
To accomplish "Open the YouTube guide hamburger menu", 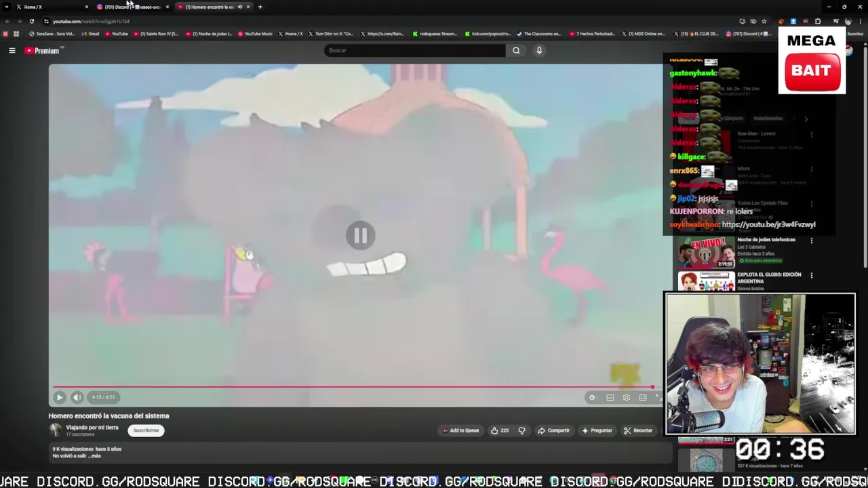I will tap(12, 50).
